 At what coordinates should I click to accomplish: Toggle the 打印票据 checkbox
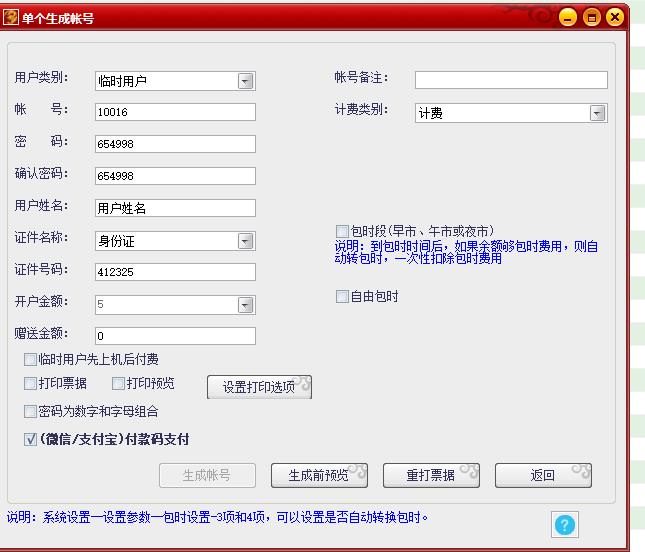[31, 383]
